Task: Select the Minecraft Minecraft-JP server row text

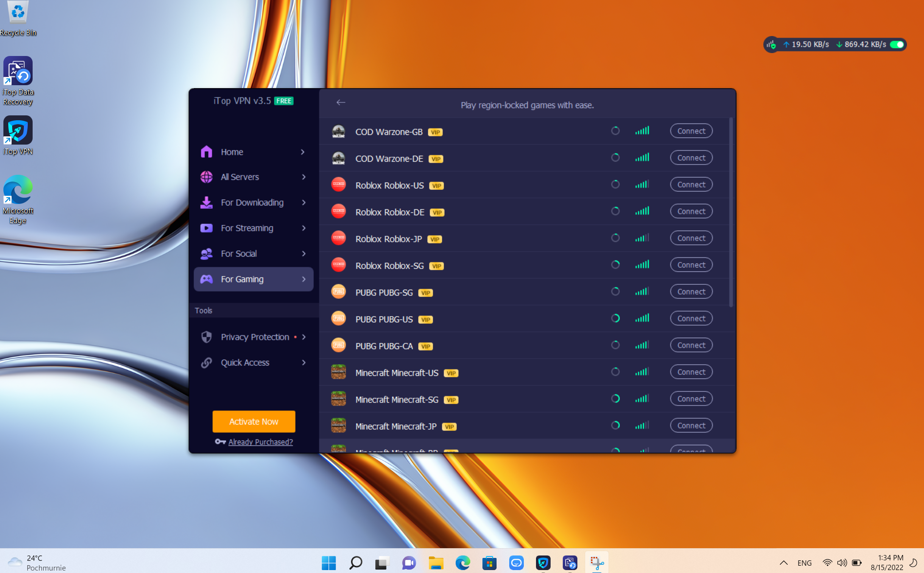Action: click(396, 426)
